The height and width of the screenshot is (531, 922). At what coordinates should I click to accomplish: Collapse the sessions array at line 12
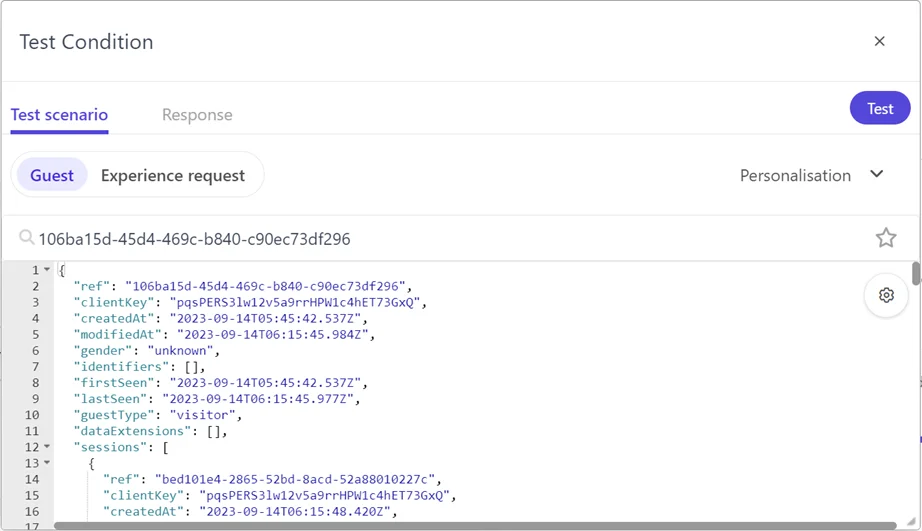tap(47, 447)
